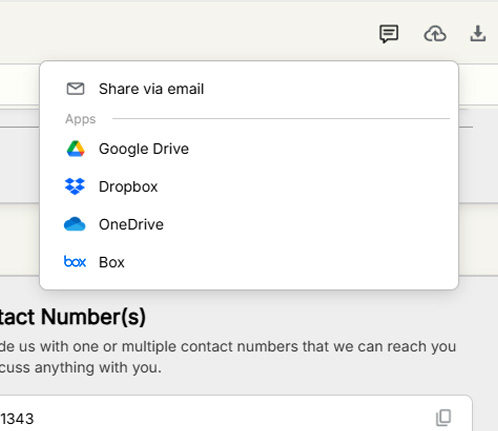Select OneDrive from Apps list
The height and width of the screenshot is (431, 498).
click(x=249, y=224)
